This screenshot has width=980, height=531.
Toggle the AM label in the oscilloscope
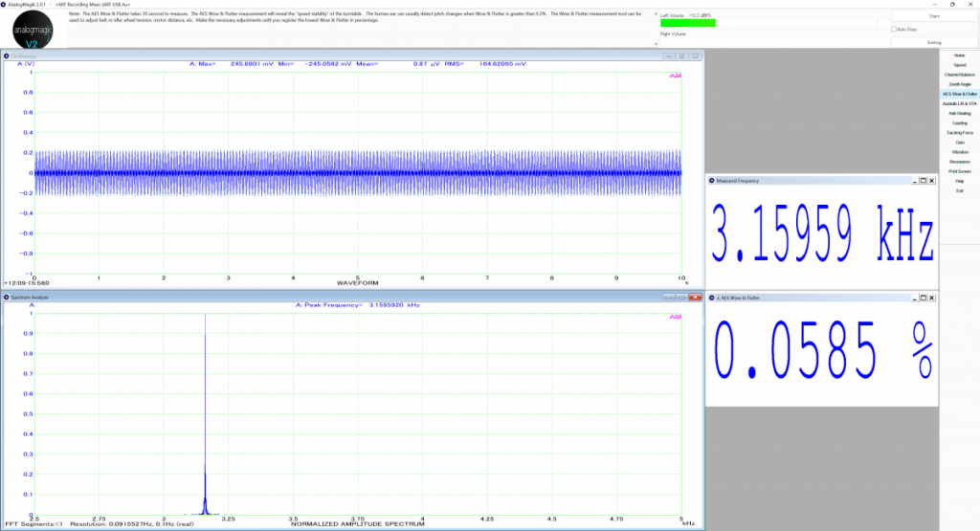coord(676,75)
